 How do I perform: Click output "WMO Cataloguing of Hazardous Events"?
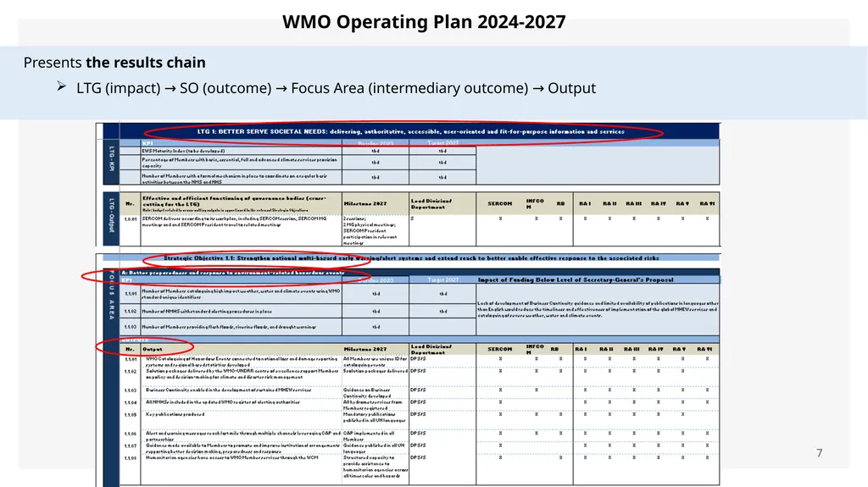pyautogui.click(x=242, y=362)
